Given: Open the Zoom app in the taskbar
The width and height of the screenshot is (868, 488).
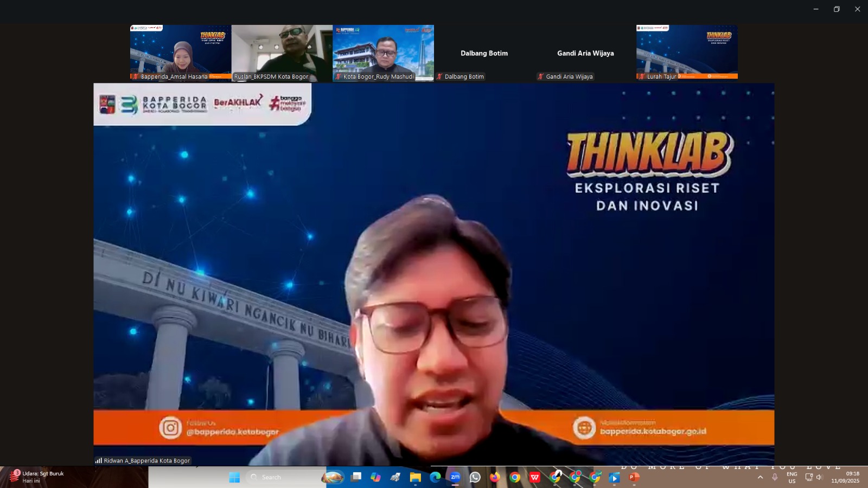Looking at the screenshot, I should (x=455, y=477).
